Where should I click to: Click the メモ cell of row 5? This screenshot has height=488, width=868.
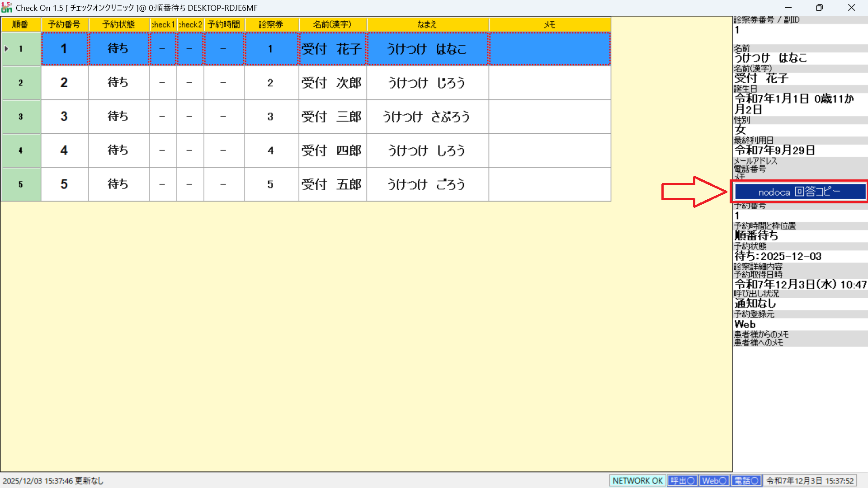coord(549,184)
